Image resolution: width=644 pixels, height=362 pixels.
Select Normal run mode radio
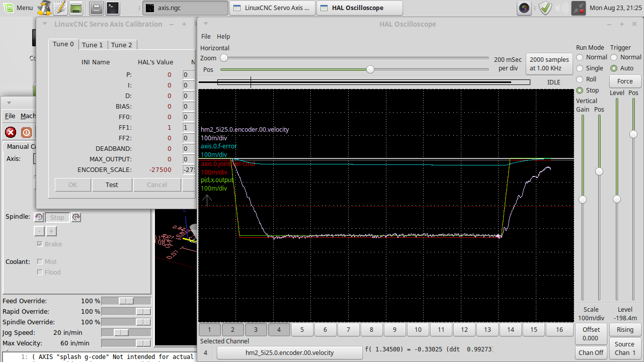pos(580,57)
